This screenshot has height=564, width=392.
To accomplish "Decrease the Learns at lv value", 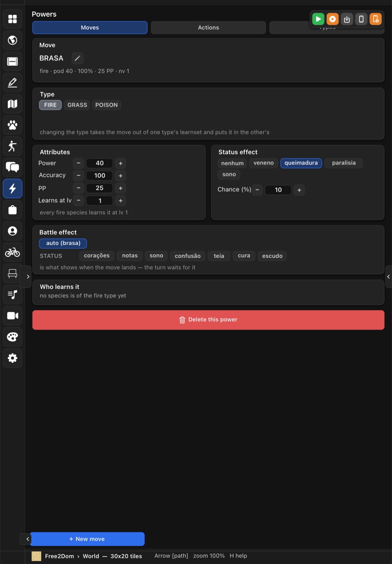I will click(78, 201).
